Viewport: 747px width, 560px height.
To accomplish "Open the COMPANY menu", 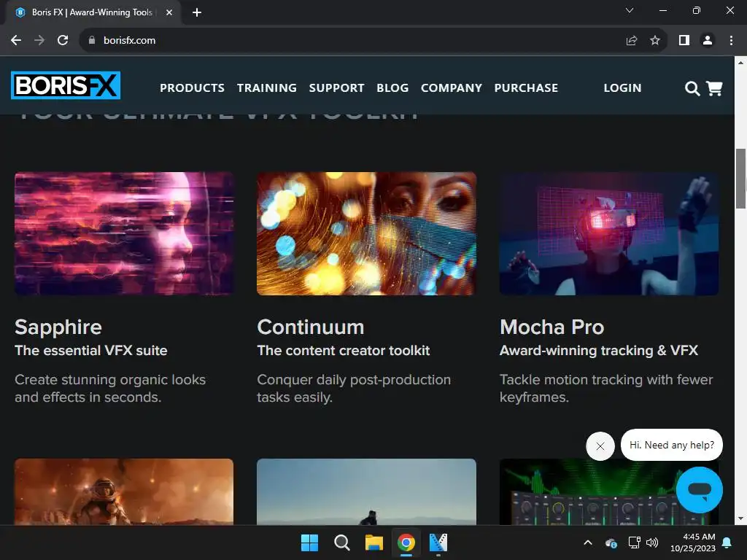I will pyautogui.click(x=451, y=88).
